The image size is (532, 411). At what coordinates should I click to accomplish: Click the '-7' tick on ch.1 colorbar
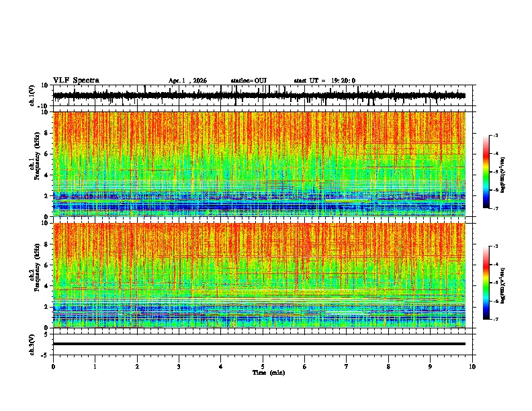496,208
